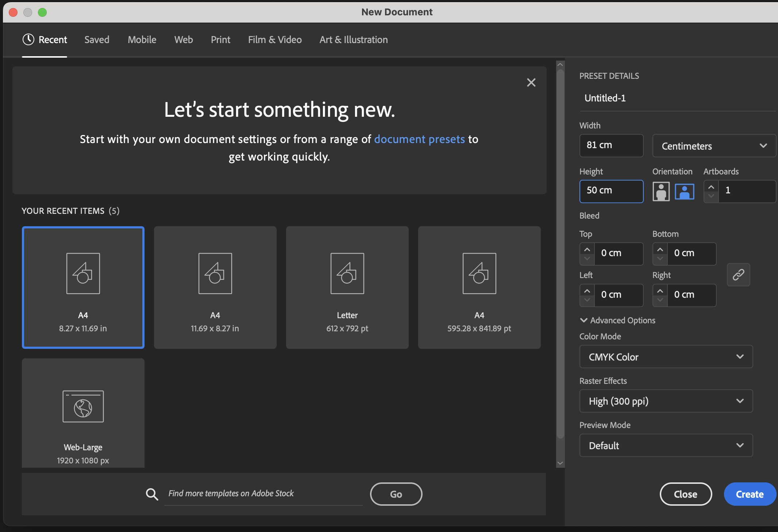Click the blue Create button
The height and width of the screenshot is (532, 778).
pos(749,494)
